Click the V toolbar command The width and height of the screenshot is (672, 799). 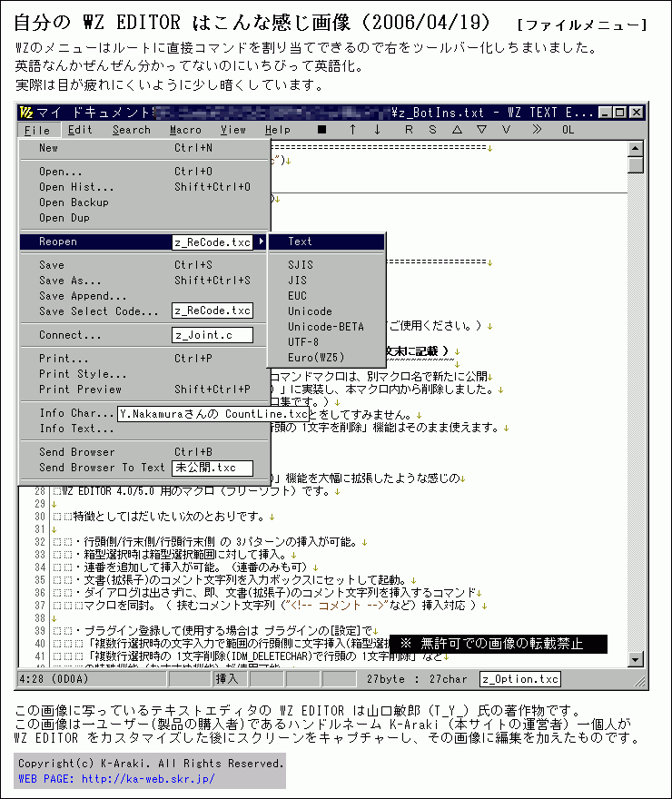[506, 130]
